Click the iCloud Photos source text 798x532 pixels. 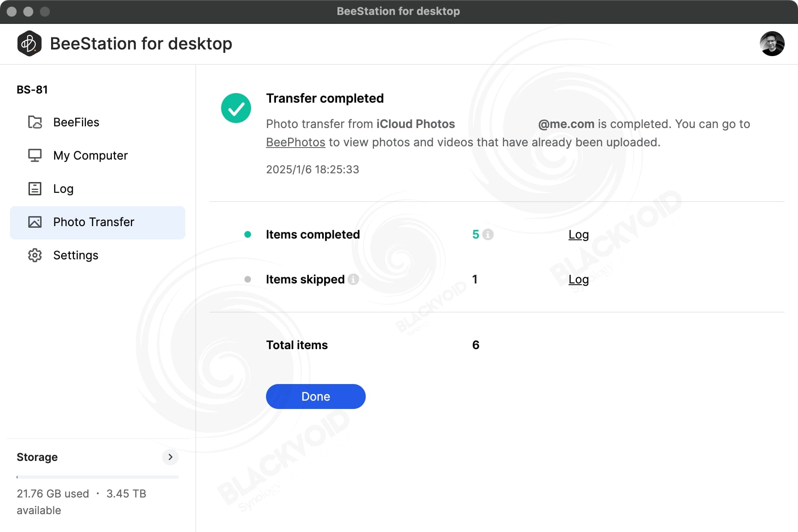pos(416,124)
